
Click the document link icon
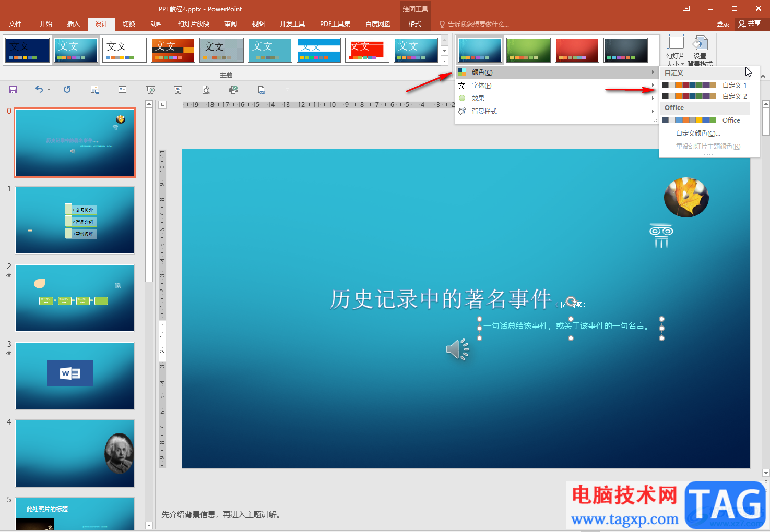pyautogui.click(x=262, y=90)
